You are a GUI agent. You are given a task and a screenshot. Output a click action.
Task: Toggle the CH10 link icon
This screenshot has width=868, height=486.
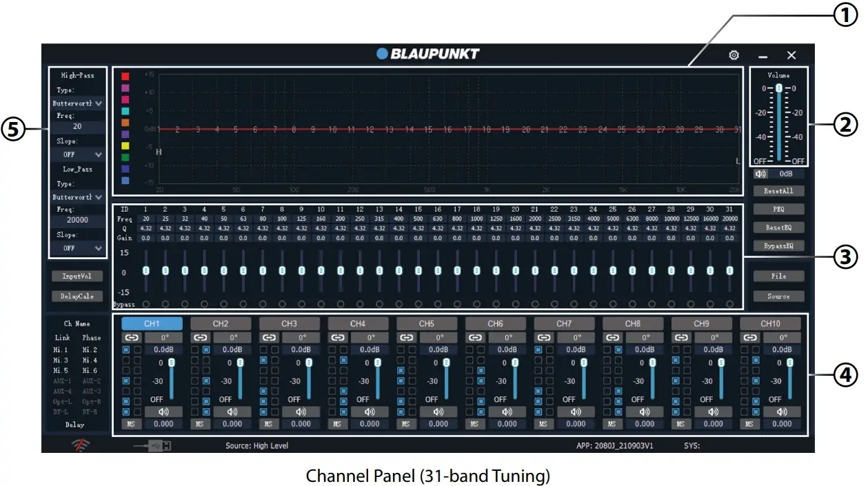coord(750,338)
